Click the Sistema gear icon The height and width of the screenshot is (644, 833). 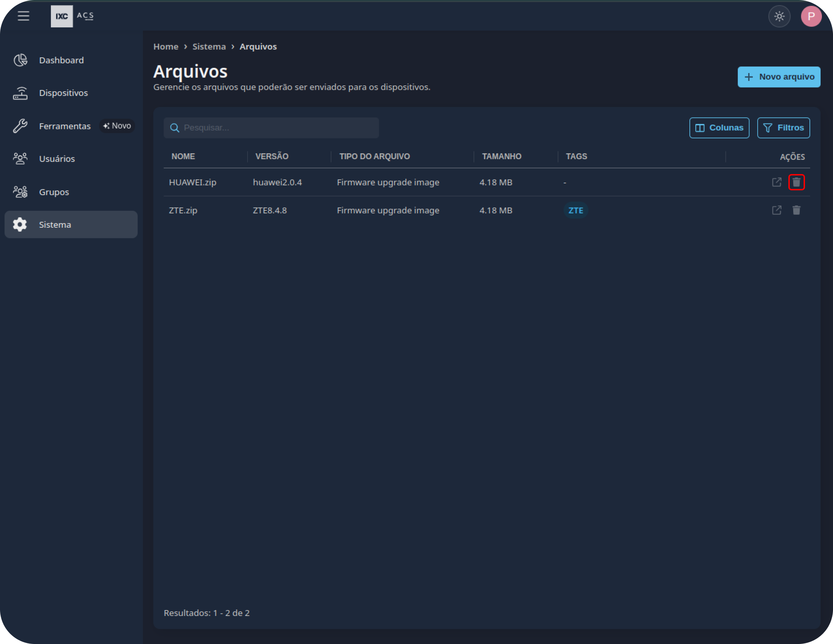pos(20,225)
